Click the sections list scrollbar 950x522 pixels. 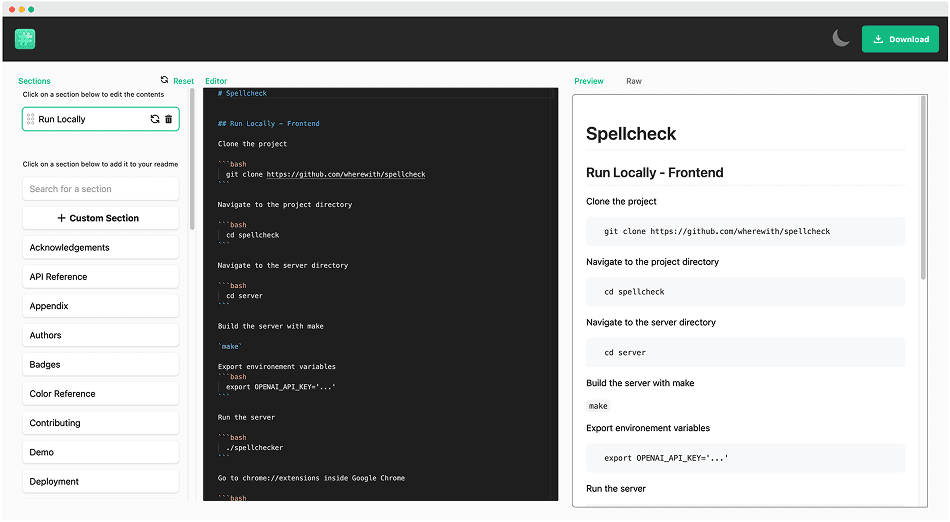(x=192, y=159)
